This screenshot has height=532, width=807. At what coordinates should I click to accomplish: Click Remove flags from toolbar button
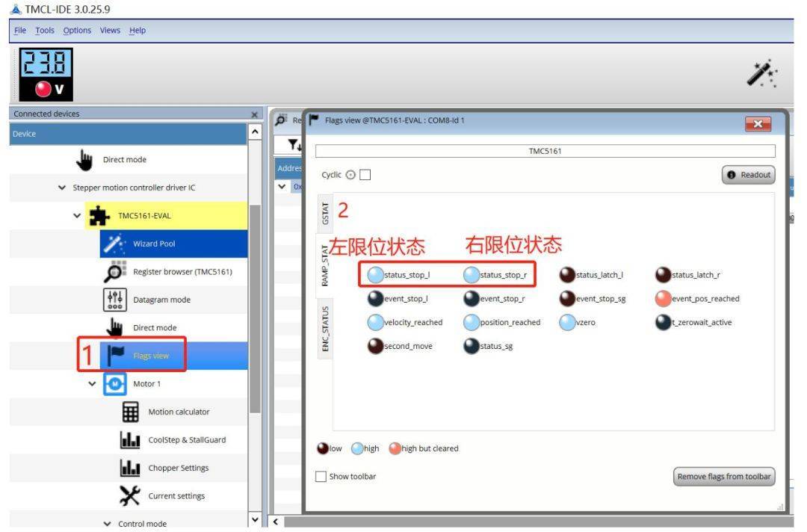click(x=723, y=477)
